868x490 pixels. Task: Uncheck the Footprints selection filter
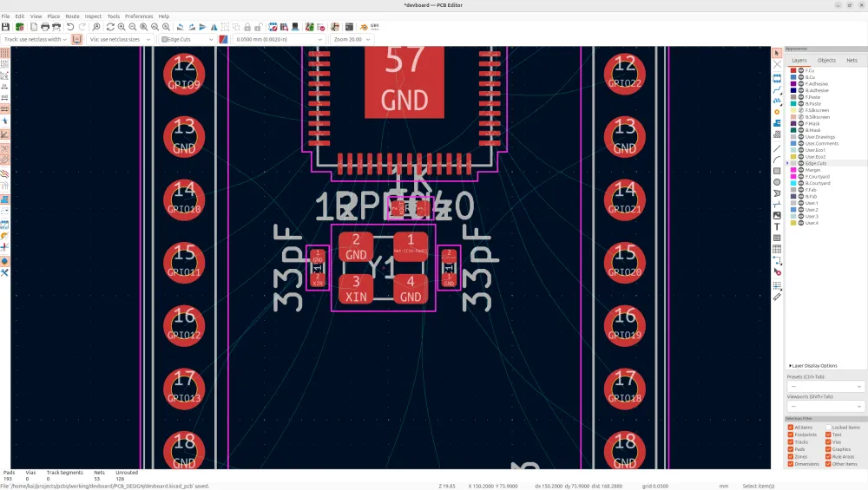pyautogui.click(x=791, y=434)
